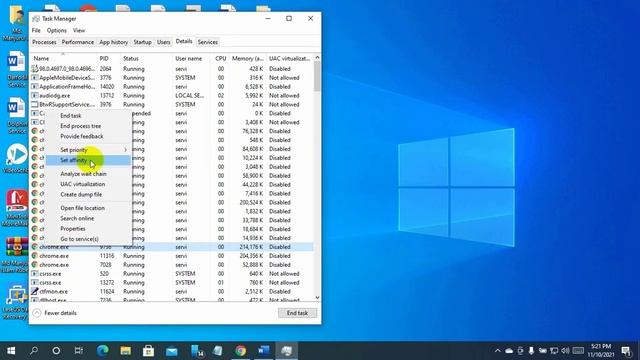Open notification center icon
The height and width of the screenshot is (360, 640).
[626, 351]
